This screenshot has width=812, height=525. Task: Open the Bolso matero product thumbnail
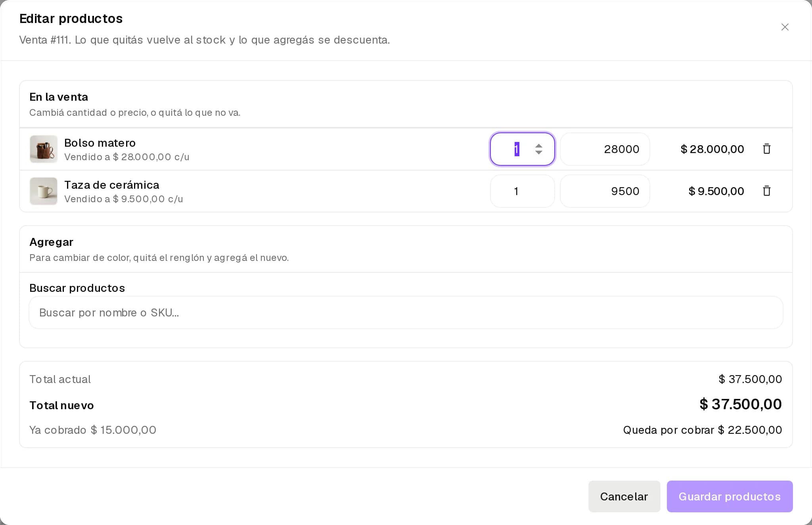click(x=44, y=149)
